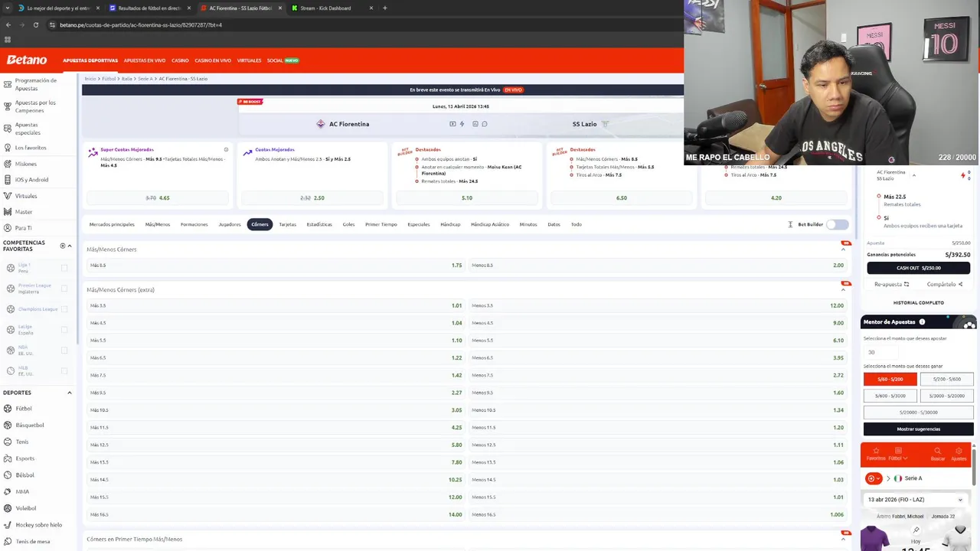Collapse the Deportes section chevron
Screen dimensions: 980x551
tap(70, 393)
